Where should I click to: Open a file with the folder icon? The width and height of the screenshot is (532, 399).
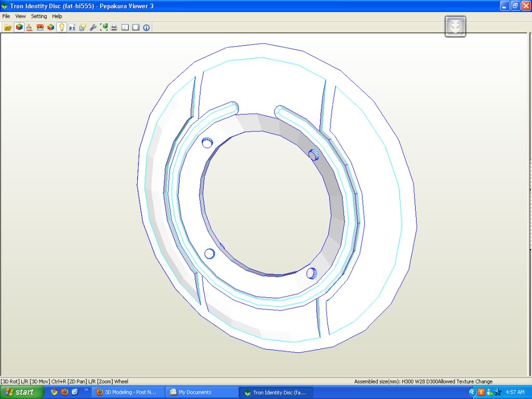[x=8, y=28]
